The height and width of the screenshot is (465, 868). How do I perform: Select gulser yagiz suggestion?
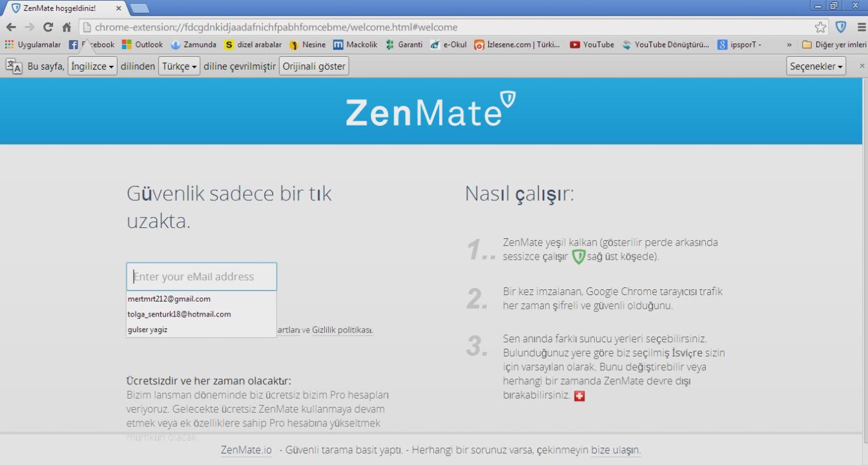pos(201,329)
